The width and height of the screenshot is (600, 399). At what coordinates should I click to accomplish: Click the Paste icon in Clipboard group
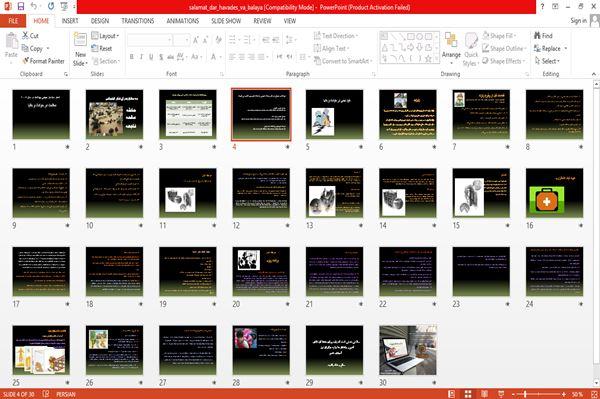11,41
